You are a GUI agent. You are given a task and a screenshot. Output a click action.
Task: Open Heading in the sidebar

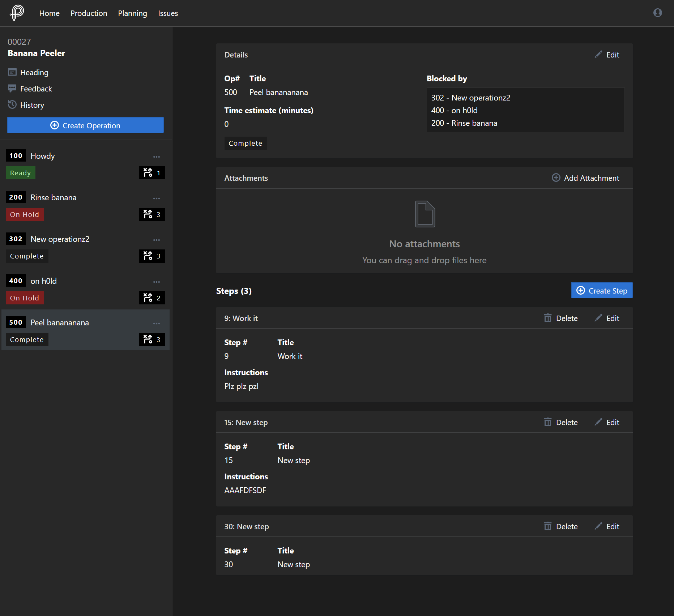[x=34, y=73]
